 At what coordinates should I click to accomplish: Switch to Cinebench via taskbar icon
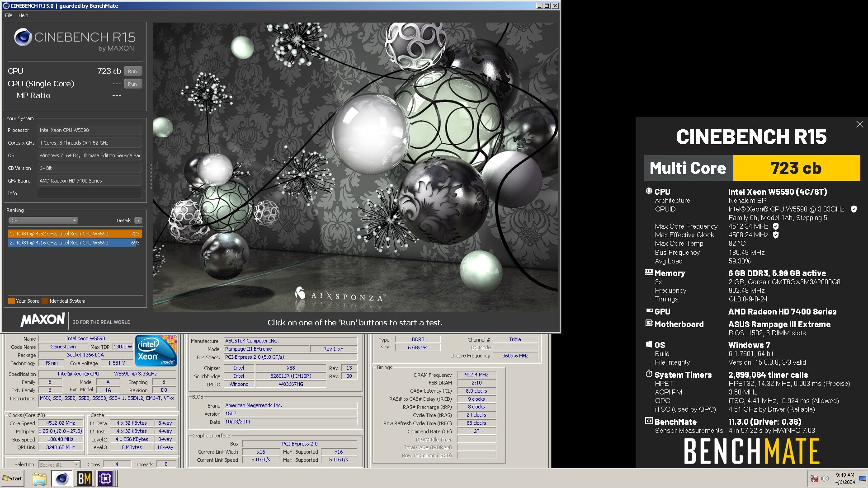pyautogui.click(x=62, y=479)
